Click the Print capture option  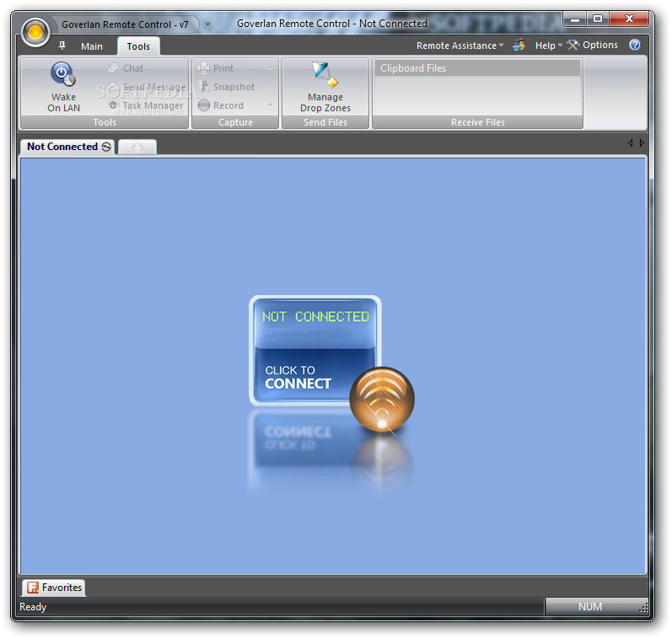click(x=217, y=68)
